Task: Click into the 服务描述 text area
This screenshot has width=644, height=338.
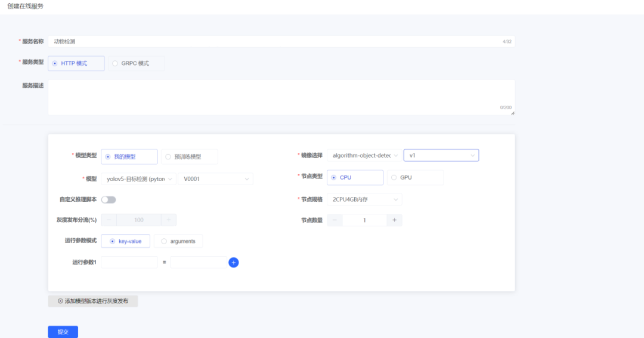Action: point(281,97)
